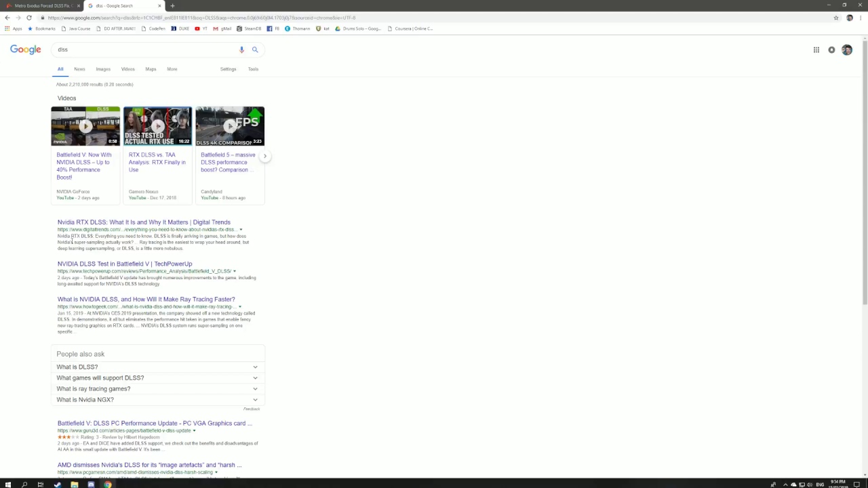Open search Tools
This screenshot has height=488, width=868.
pos(253,69)
